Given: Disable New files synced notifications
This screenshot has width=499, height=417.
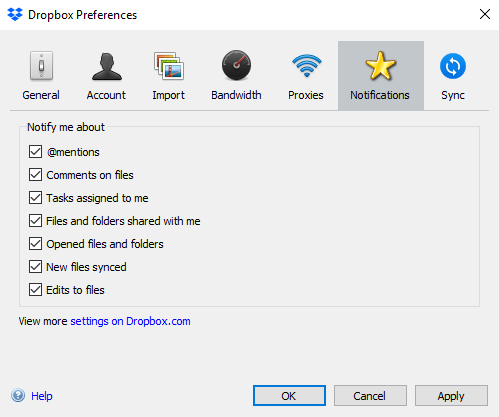Looking at the screenshot, I should coord(35,267).
